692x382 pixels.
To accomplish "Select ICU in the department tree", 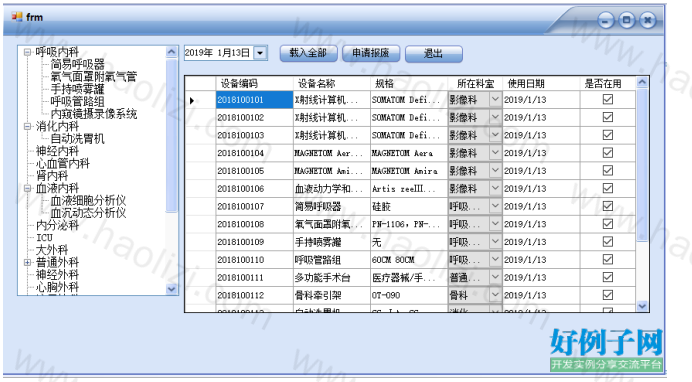I will click(x=45, y=238).
